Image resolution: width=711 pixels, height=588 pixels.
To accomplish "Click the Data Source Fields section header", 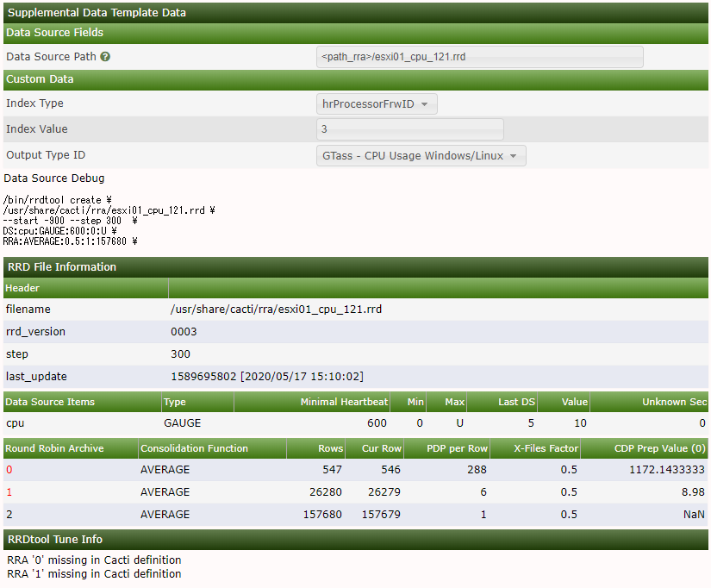I will click(355, 33).
